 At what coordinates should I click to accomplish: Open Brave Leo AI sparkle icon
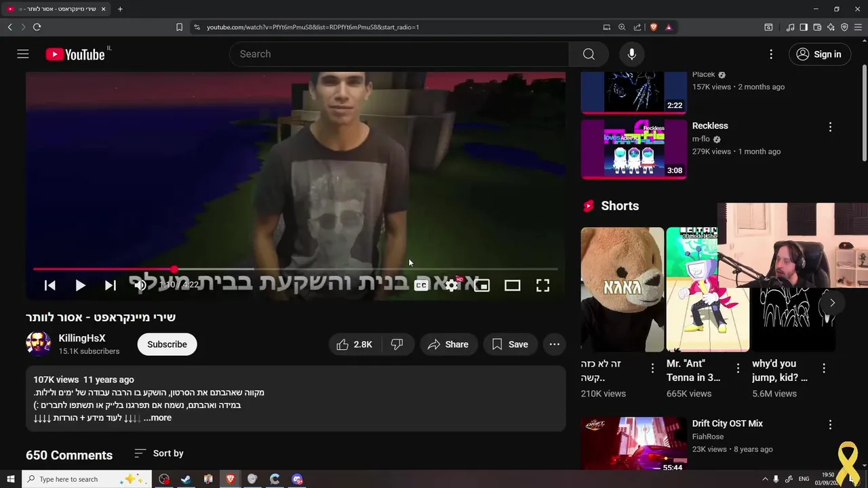[831, 27]
